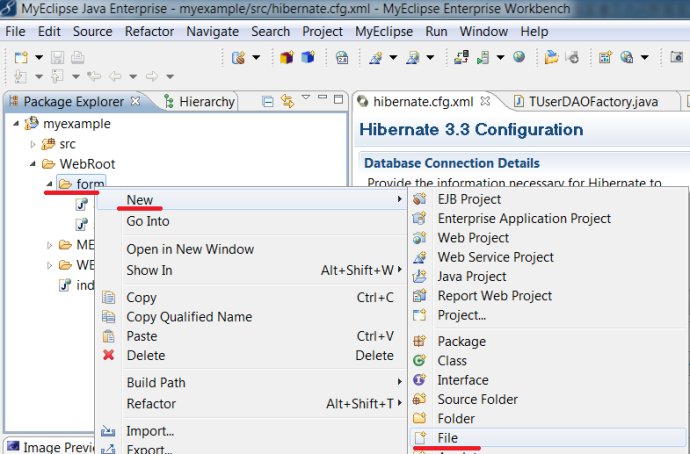Viewport: 690px width, 454px height.
Task: Maximize the Package Explorer panel
Action: pyautogui.click(x=338, y=99)
